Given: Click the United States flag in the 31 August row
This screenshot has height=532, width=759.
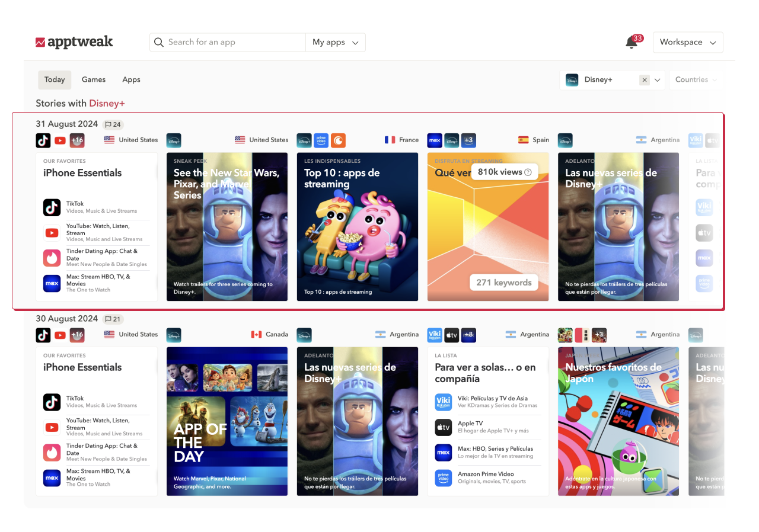Looking at the screenshot, I should [109, 140].
